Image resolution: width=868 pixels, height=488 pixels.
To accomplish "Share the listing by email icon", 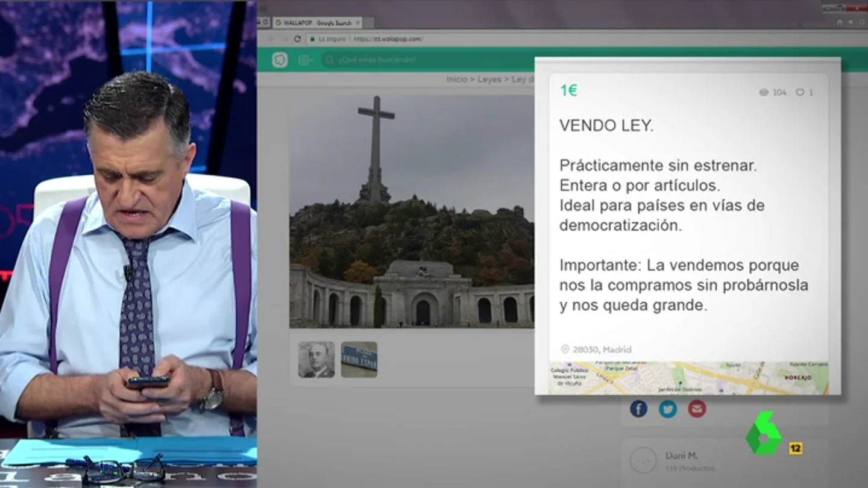I will [697, 409].
